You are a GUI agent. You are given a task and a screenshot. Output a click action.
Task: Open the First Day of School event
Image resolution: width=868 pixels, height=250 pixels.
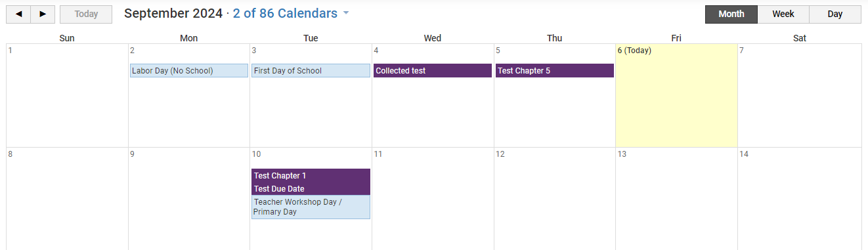click(311, 71)
